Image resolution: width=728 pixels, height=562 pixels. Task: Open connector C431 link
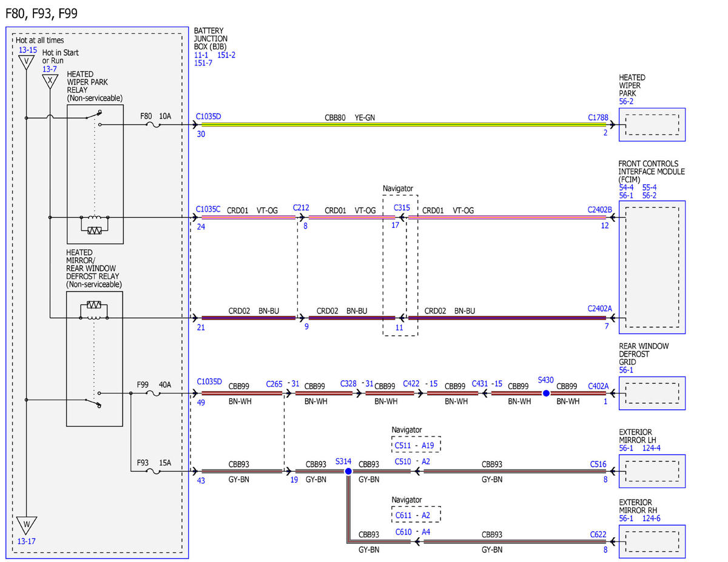click(480, 384)
